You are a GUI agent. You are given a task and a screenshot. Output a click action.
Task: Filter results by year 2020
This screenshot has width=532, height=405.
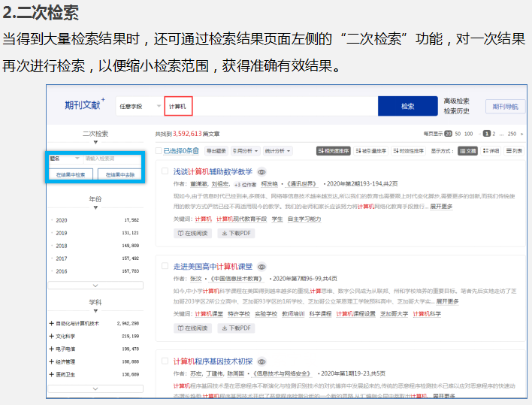pyautogui.click(x=62, y=220)
